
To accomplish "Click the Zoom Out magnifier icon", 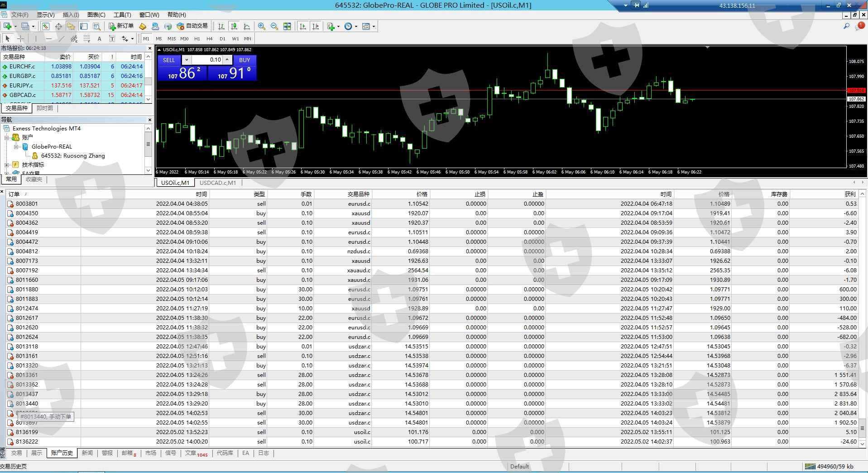I will point(274,26).
